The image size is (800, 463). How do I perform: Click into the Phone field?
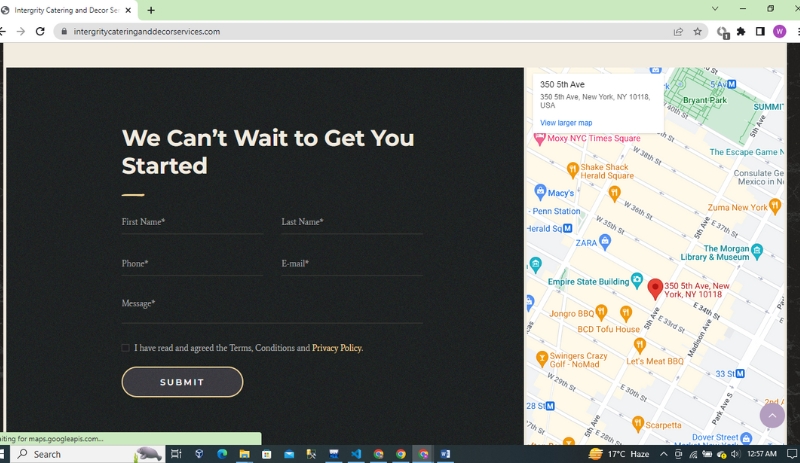coord(192,264)
